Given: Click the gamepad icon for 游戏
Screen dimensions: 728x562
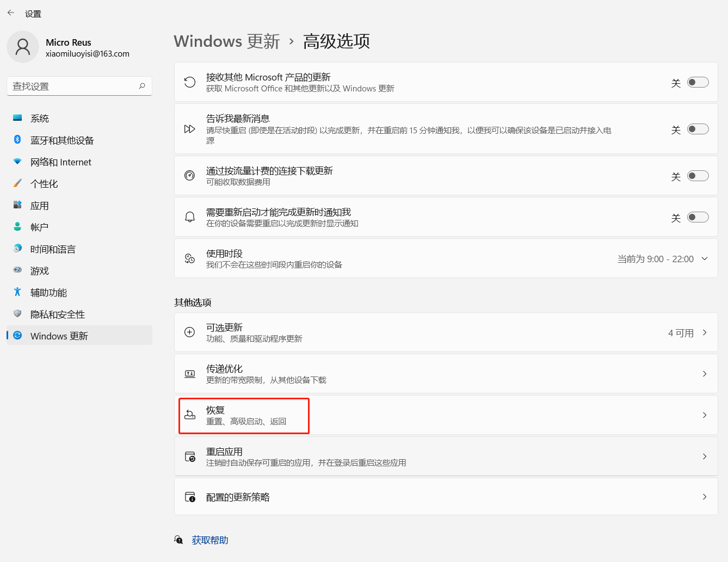Looking at the screenshot, I should (17, 270).
